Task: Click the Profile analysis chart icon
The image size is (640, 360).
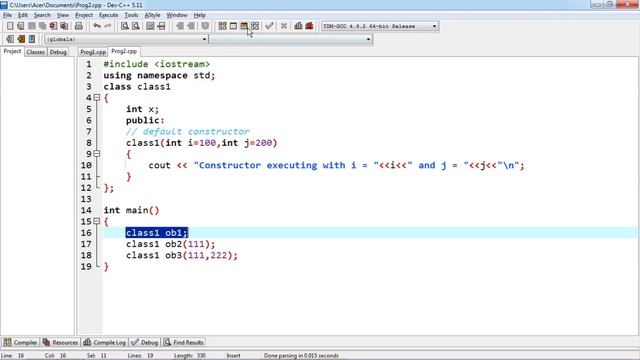Action: (298, 26)
